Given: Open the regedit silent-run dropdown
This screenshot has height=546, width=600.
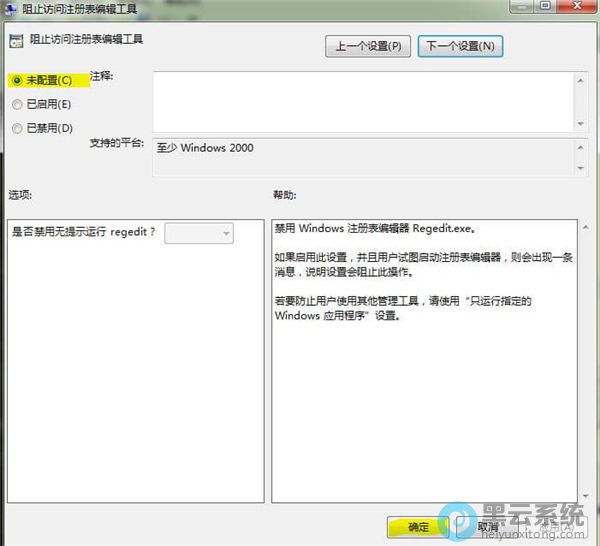Looking at the screenshot, I should (198, 233).
